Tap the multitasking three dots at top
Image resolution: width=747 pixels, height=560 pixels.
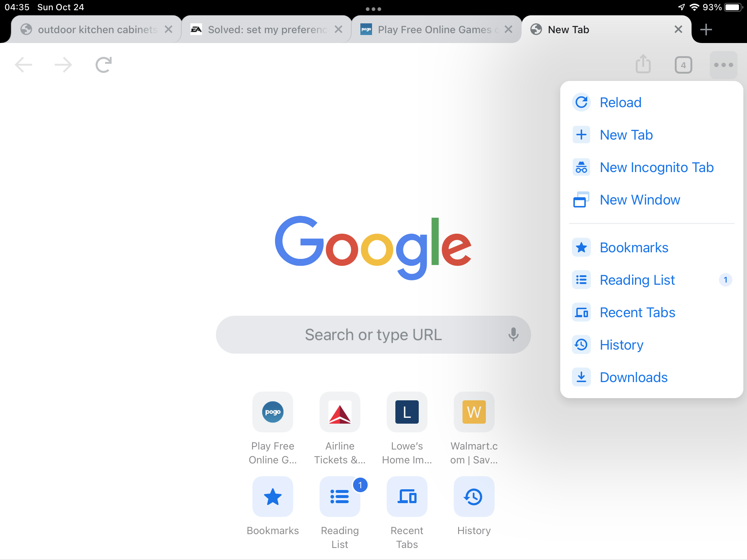click(x=373, y=9)
